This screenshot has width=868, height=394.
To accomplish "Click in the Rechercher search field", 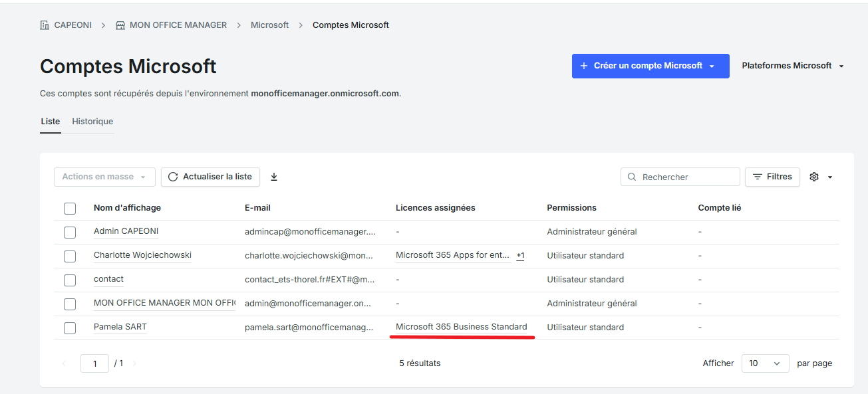I will coord(680,177).
